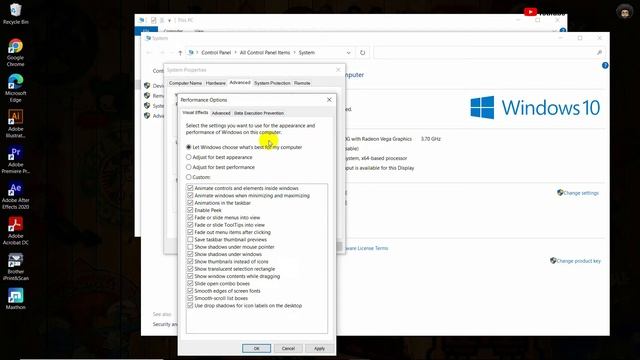Toggle 'Fade or slide menus into view'
Screen dimensions: 640x360
[190, 218]
